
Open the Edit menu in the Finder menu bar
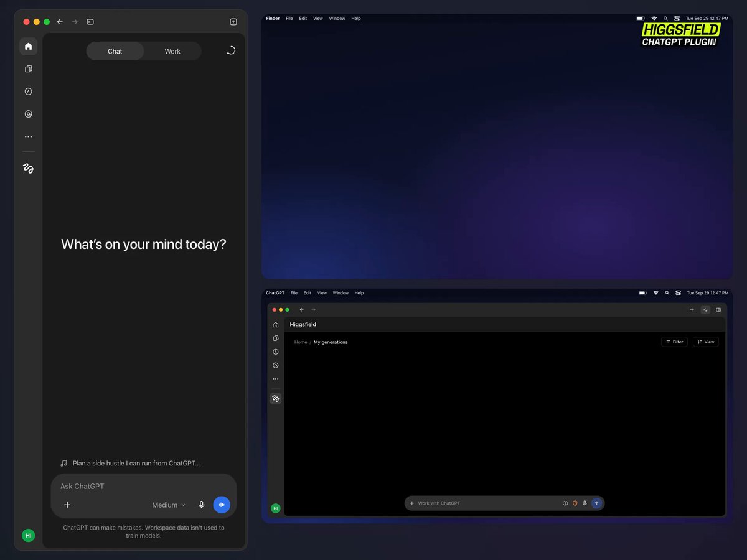[x=303, y=19]
